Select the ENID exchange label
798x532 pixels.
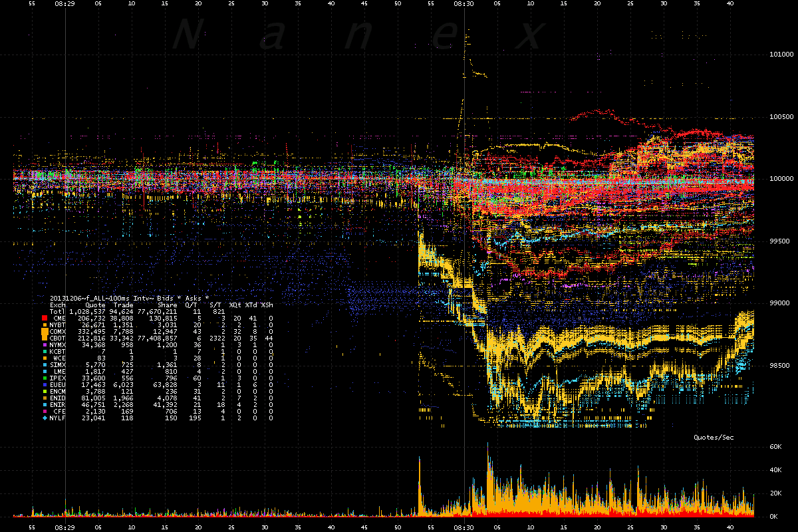point(58,398)
